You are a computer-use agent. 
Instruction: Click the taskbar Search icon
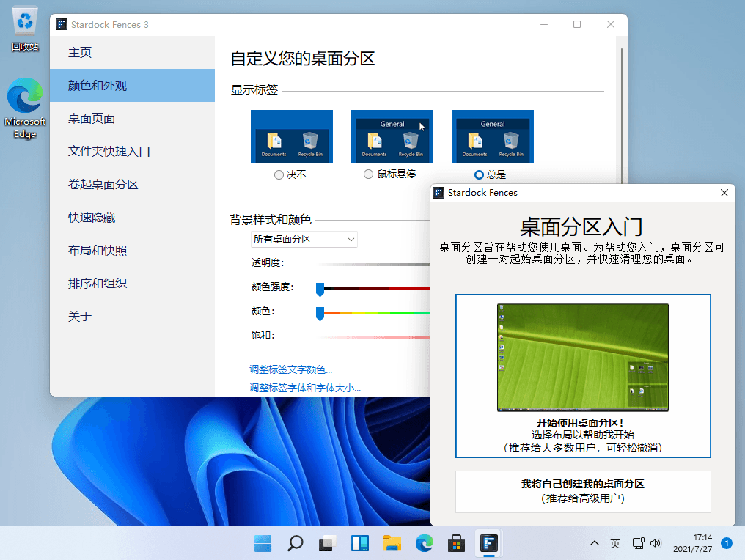295,543
